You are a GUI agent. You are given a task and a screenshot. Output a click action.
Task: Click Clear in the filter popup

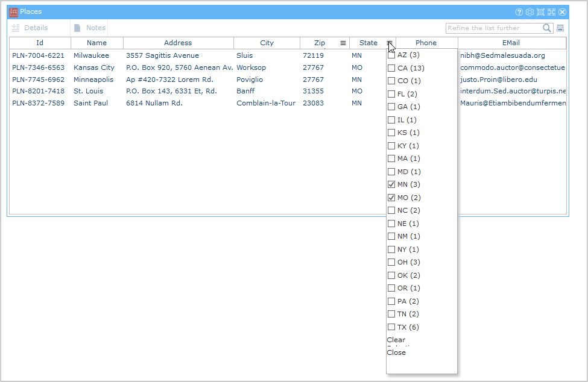pyautogui.click(x=396, y=340)
